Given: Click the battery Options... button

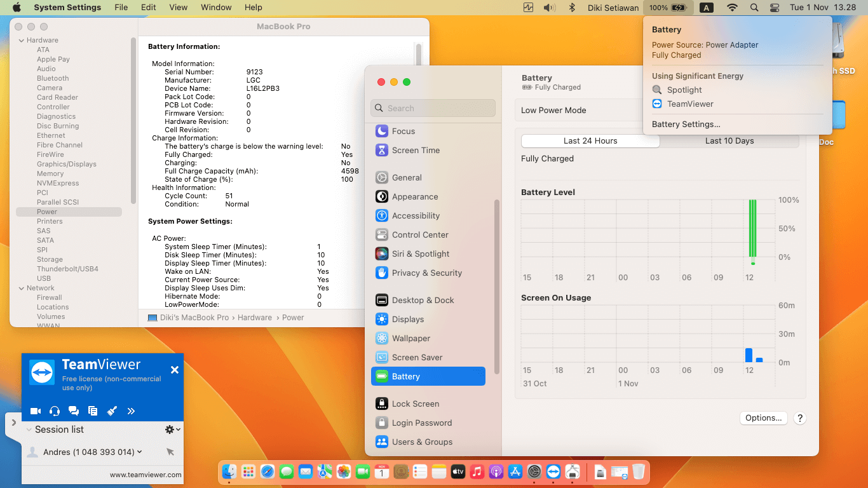Looking at the screenshot, I should 763,418.
